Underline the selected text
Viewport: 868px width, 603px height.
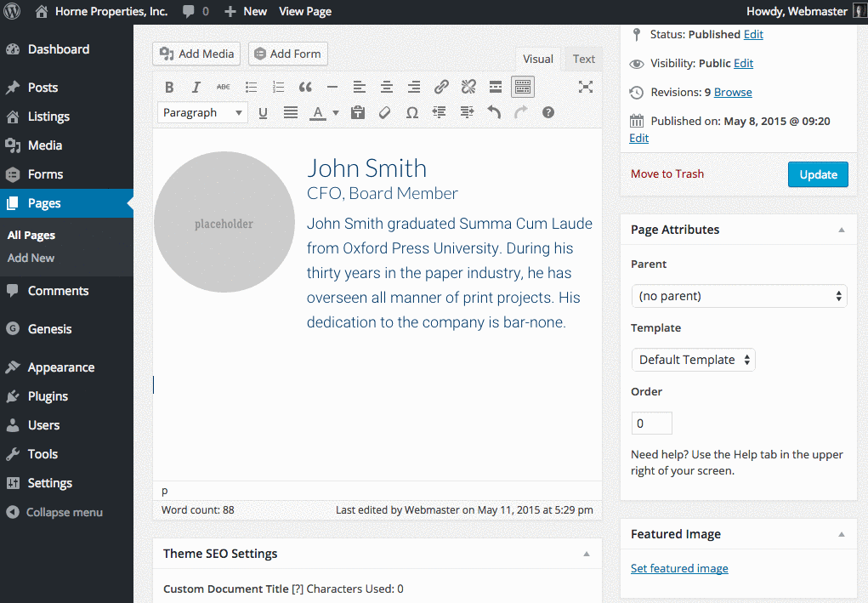coord(263,113)
